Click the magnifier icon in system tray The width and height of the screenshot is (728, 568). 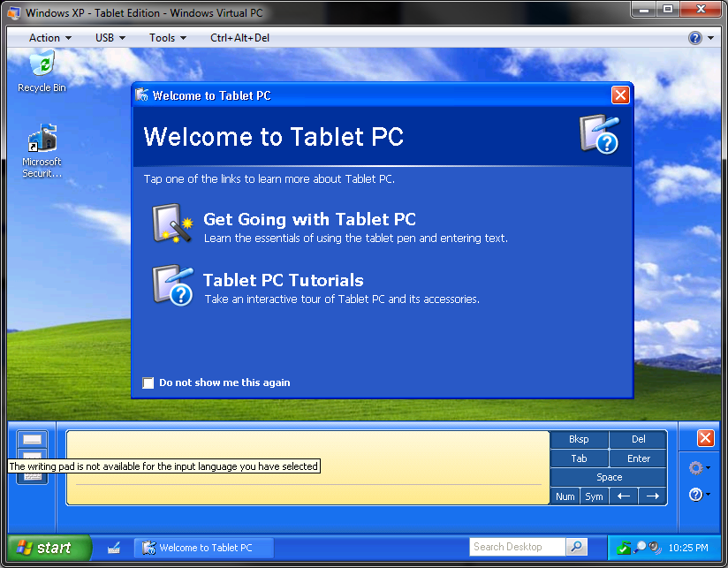click(x=640, y=548)
